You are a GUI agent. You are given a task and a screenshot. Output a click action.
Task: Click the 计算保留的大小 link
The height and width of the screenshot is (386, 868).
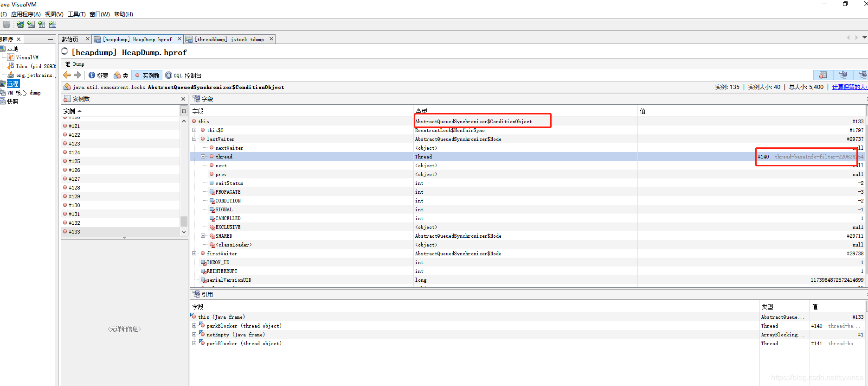point(850,87)
